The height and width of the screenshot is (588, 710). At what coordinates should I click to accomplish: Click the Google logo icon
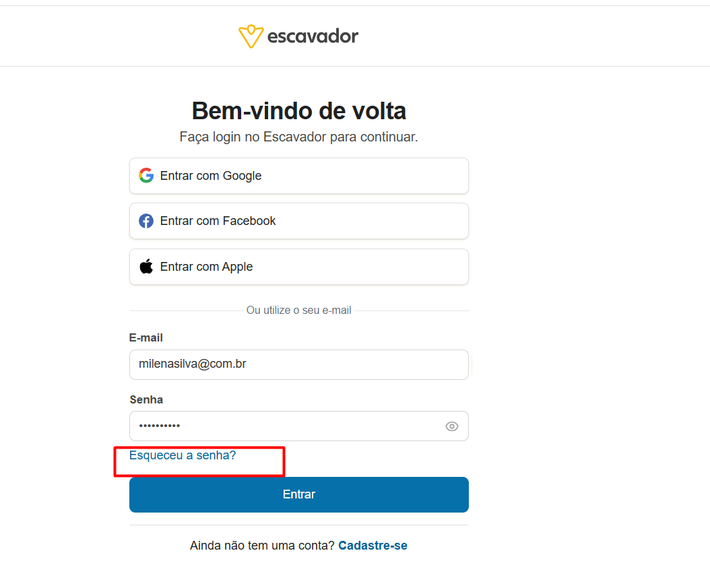coord(146,175)
